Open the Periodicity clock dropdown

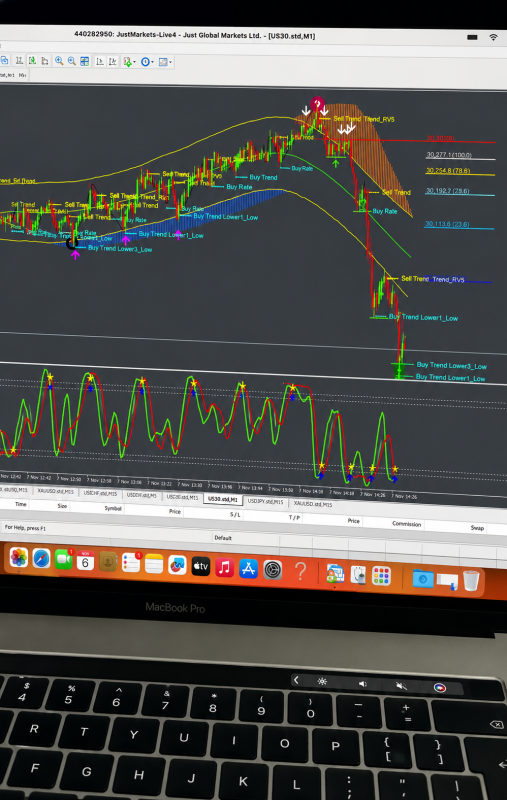(147, 62)
